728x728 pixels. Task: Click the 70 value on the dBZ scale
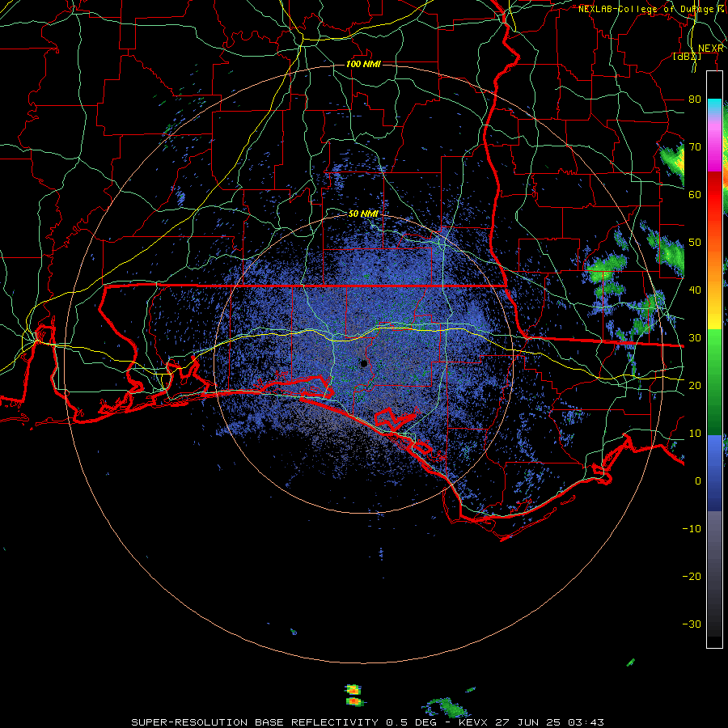point(695,146)
